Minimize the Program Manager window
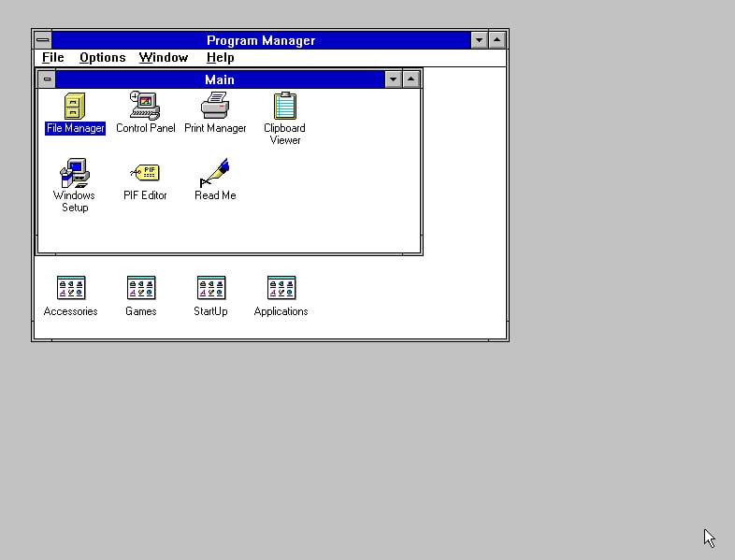 point(479,40)
